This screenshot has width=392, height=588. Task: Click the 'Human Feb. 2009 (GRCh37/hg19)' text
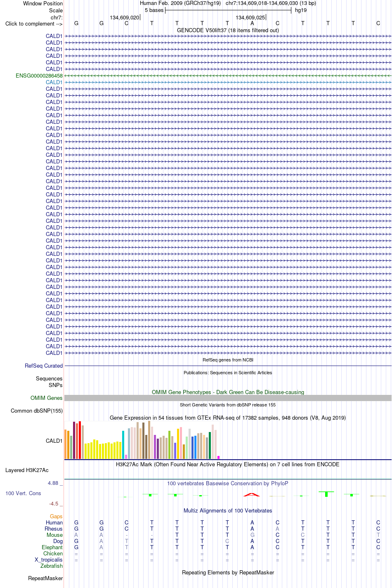point(180,3)
